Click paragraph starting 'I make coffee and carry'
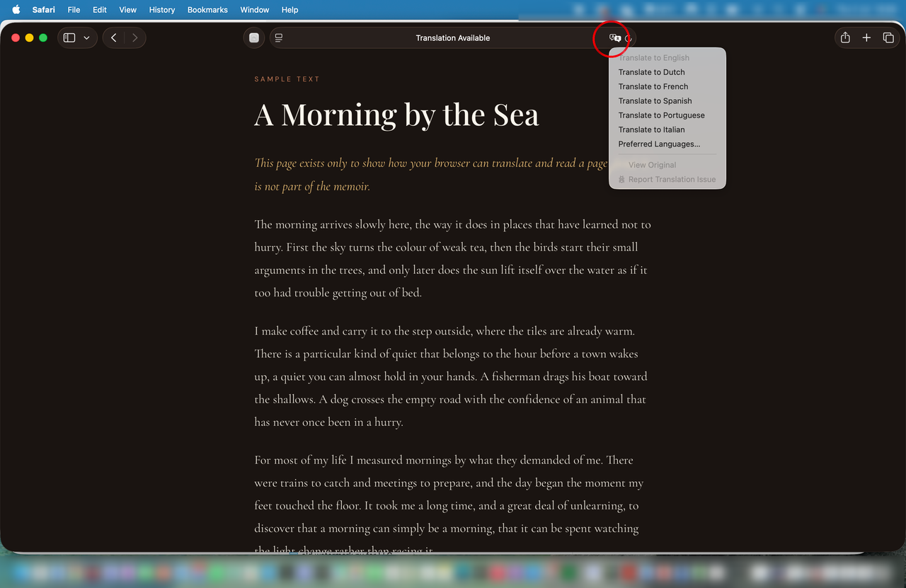Viewport: 906px width, 588px height. [451, 376]
